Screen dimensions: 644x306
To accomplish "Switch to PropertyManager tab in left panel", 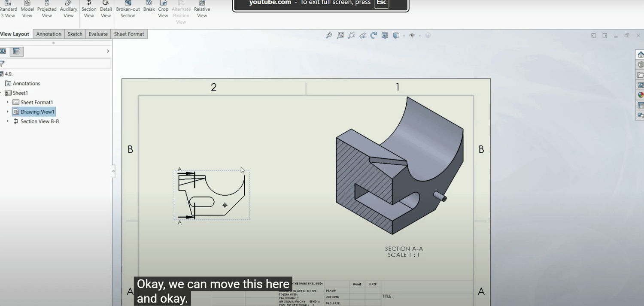I will tap(16, 52).
